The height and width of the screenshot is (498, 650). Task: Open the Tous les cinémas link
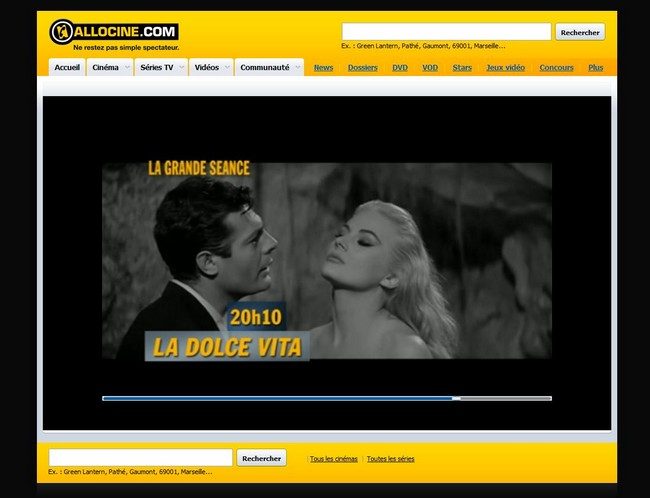click(333, 459)
